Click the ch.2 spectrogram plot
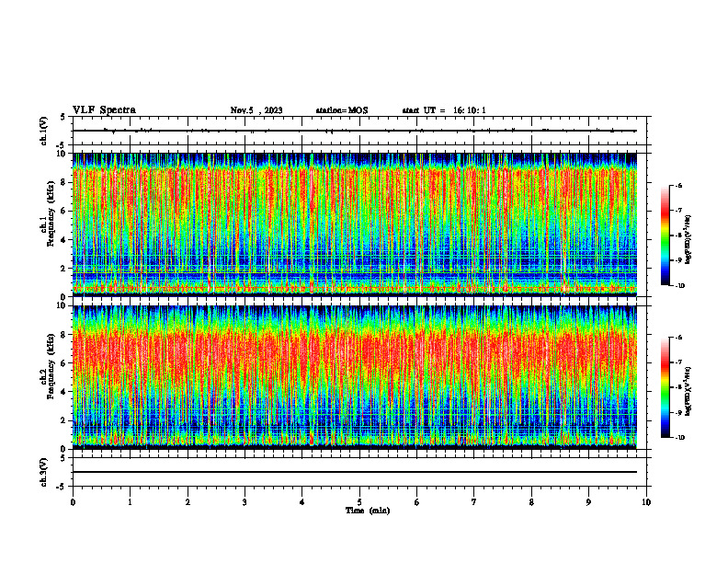 (x=355, y=377)
